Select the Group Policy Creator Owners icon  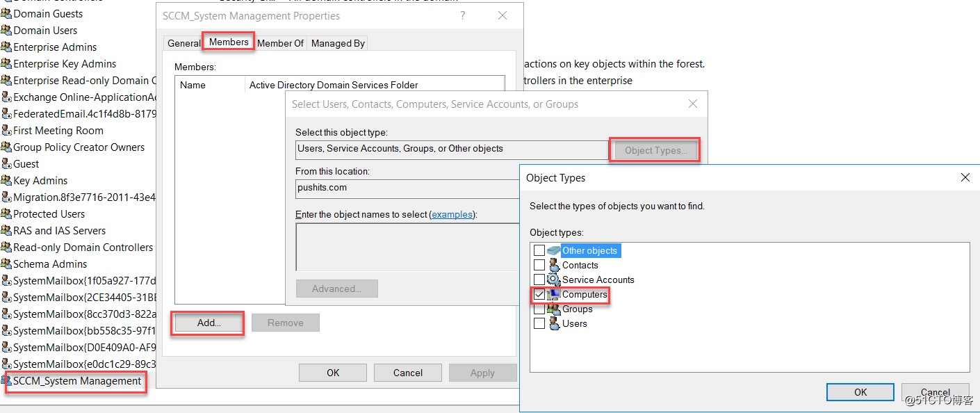click(6, 147)
